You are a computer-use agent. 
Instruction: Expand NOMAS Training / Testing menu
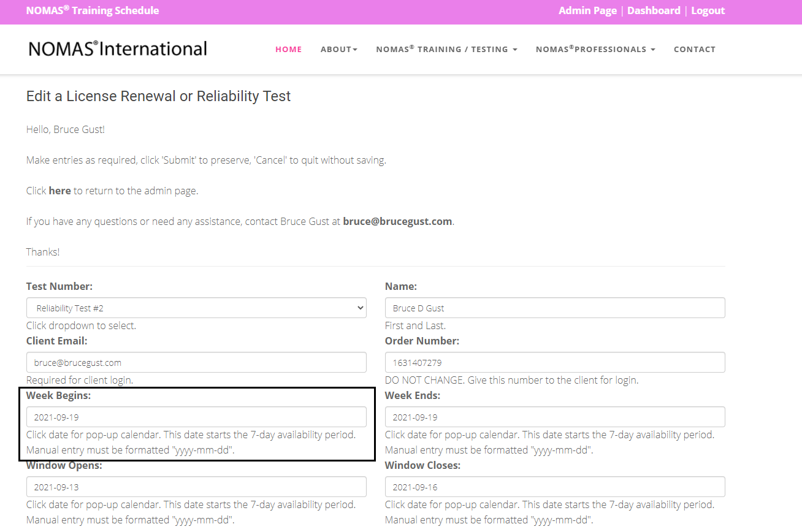point(447,49)
